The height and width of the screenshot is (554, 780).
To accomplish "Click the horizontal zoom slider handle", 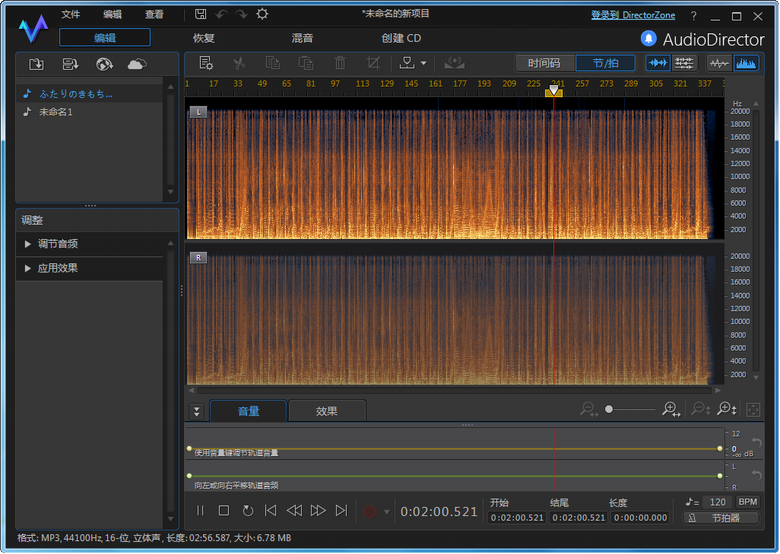I will point(608,409).
